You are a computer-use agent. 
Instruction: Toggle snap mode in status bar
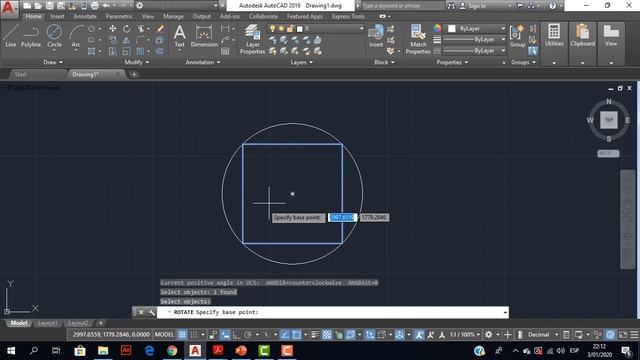193,335
